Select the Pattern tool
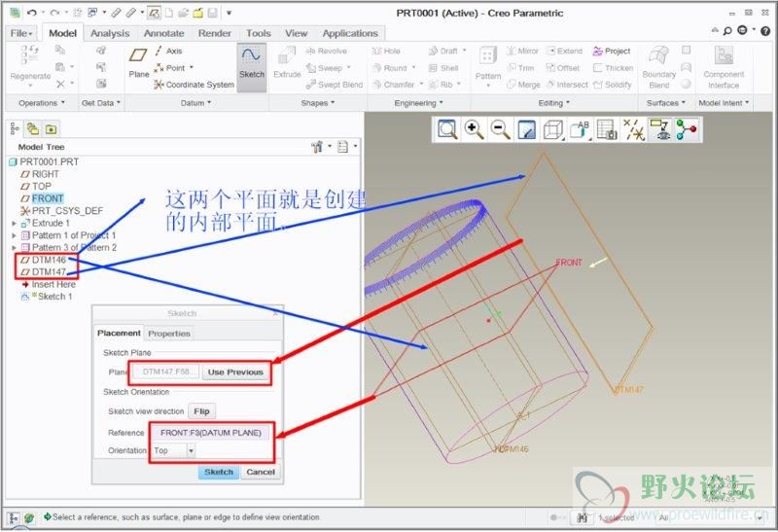The width and height of the screenshot is (778, 532). tap(488, 67)
